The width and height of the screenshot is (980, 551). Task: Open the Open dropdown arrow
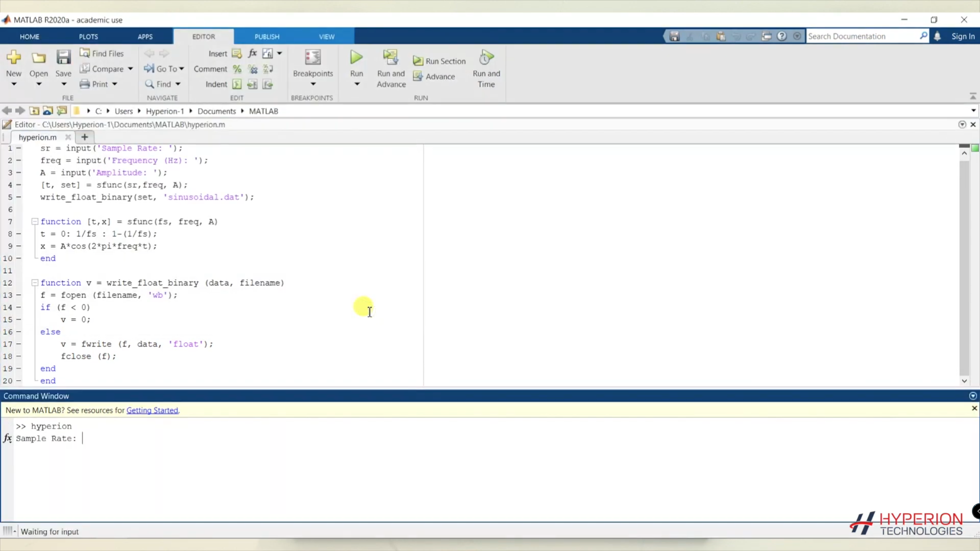[x=39, y=84]
